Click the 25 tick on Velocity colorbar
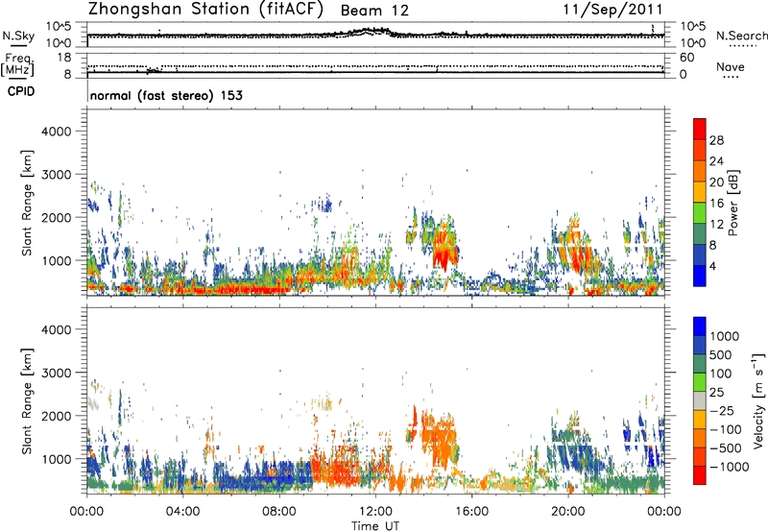Viewport: 768px width, 532px height. [x=717, y=393]
